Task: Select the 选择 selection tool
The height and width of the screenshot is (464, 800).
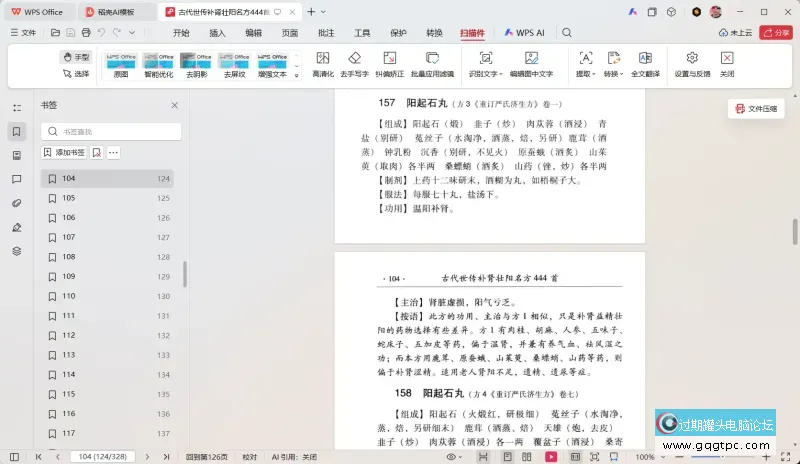Action: pos(76,74)
